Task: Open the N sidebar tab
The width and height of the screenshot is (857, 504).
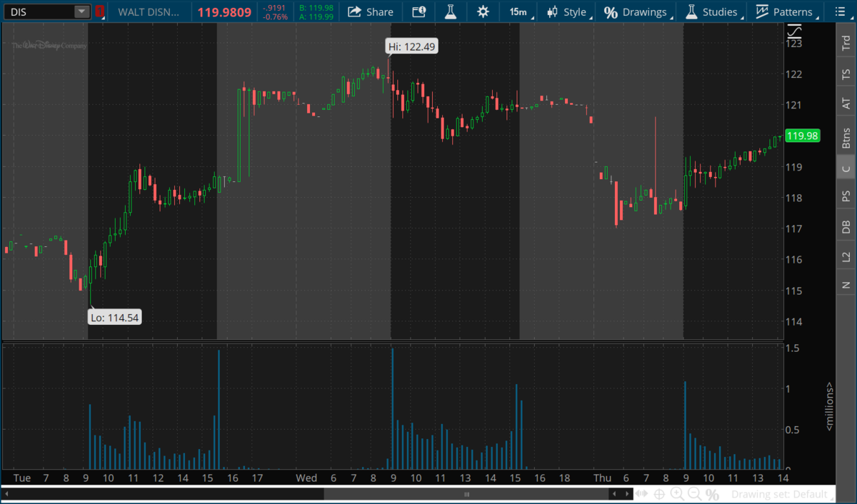Action: (846, 284)
